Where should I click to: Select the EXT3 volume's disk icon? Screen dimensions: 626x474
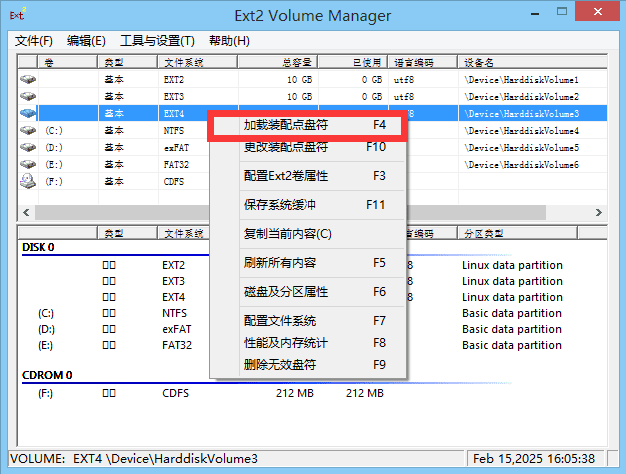(28, 96)
